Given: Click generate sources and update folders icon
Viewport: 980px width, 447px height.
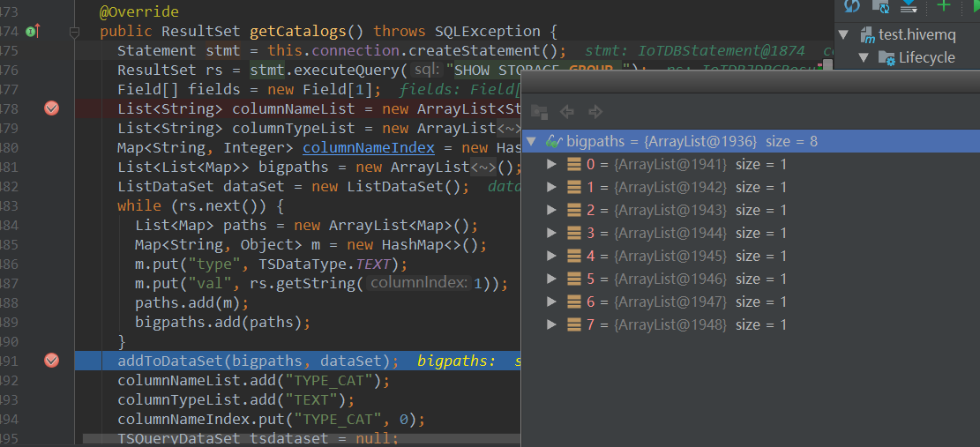Looking at the screenshot, I should pyautogui.click(x=880, y=5).
